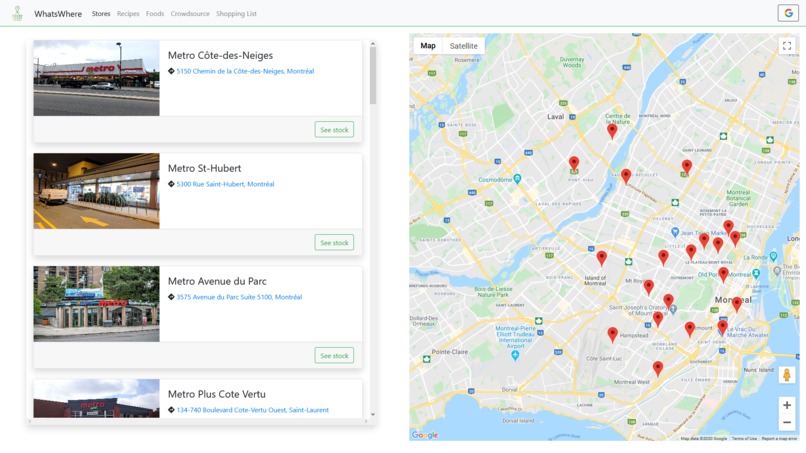Click the store list scroll up arrow
Viewport: 806px width, 453px height.
[x=373, y=44]
